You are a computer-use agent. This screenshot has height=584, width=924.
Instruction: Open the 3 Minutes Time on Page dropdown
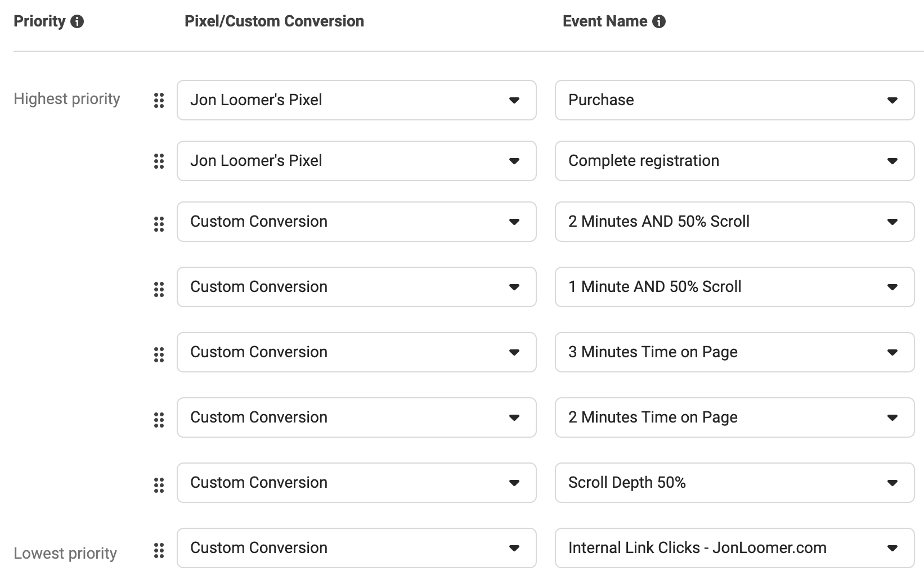[734, 352]
